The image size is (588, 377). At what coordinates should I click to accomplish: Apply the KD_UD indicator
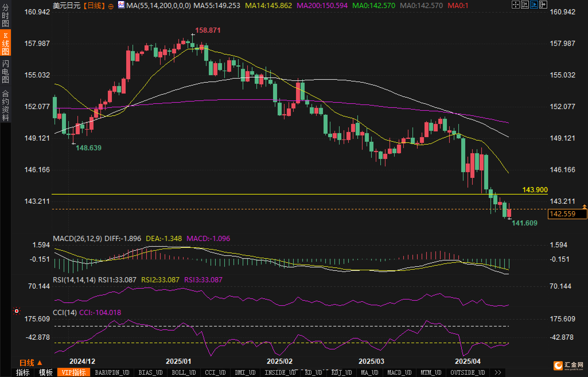[x=314, y=372]
